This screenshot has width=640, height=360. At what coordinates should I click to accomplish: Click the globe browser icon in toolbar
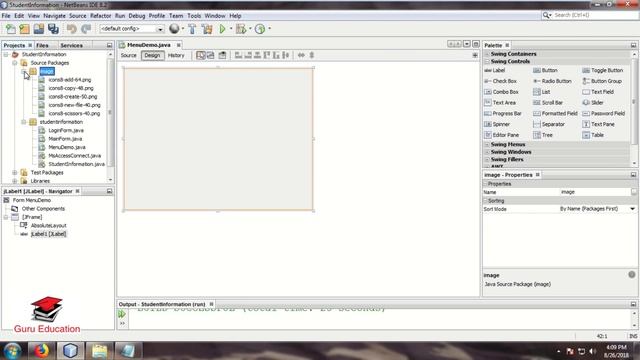point(174,29)
